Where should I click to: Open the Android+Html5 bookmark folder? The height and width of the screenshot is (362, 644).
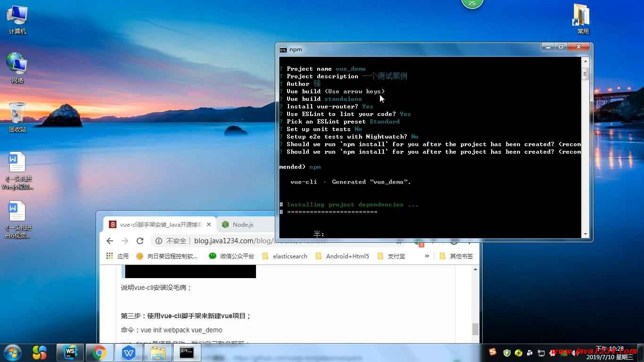[342, 256]
